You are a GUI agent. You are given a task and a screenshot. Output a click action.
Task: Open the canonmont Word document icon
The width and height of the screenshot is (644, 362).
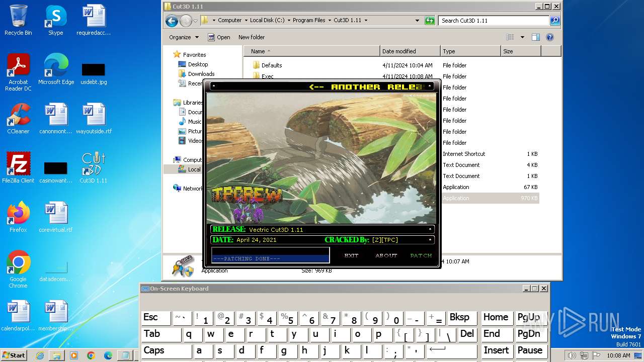[x=56, y=118]
